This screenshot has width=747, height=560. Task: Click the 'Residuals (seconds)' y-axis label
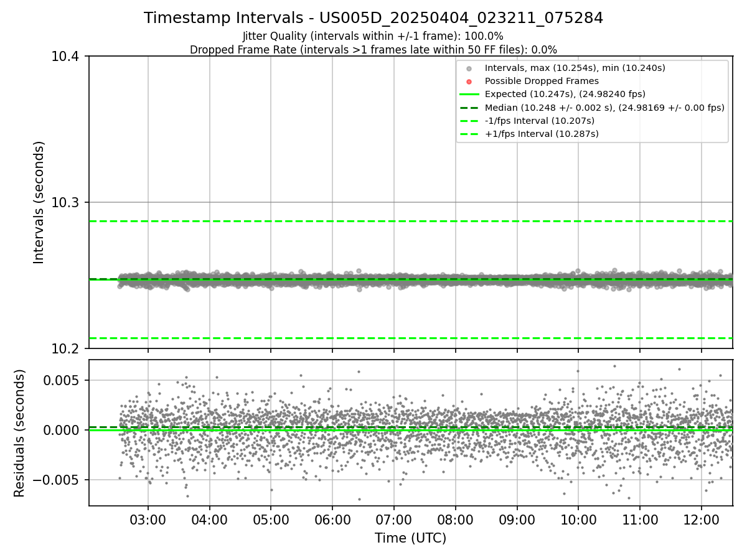(x=20, y=433)
